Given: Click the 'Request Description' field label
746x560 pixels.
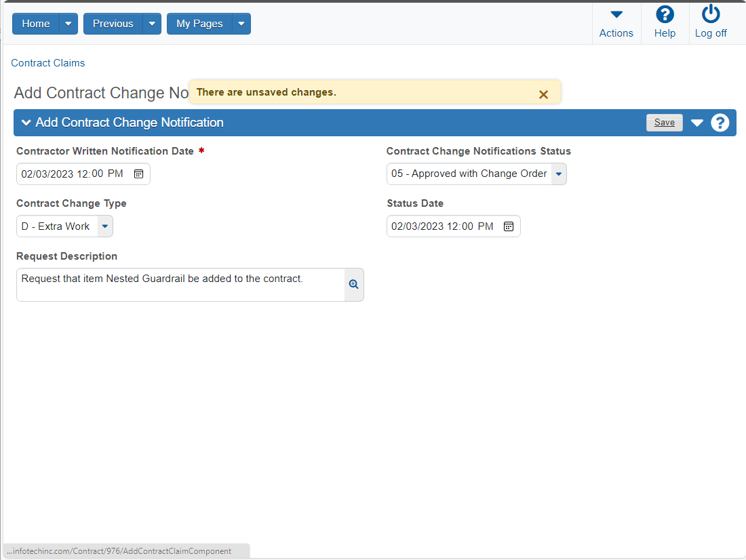Looking at the screenshot, I should 66,256.
